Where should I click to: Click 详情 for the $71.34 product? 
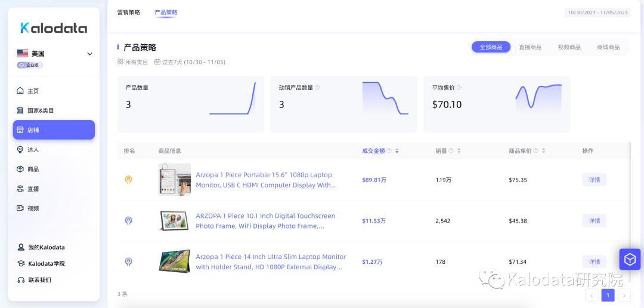595,261
